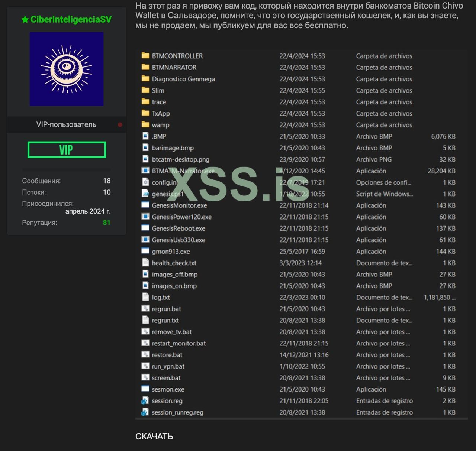Click the run_vpn.bat batch file icon

point(145,367)
